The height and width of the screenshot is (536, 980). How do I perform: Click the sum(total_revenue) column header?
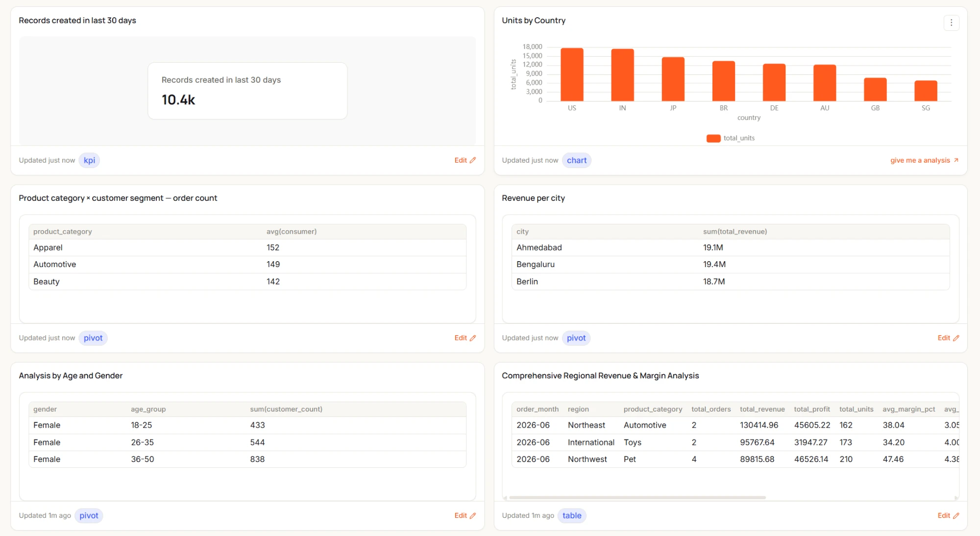point(735,232)
